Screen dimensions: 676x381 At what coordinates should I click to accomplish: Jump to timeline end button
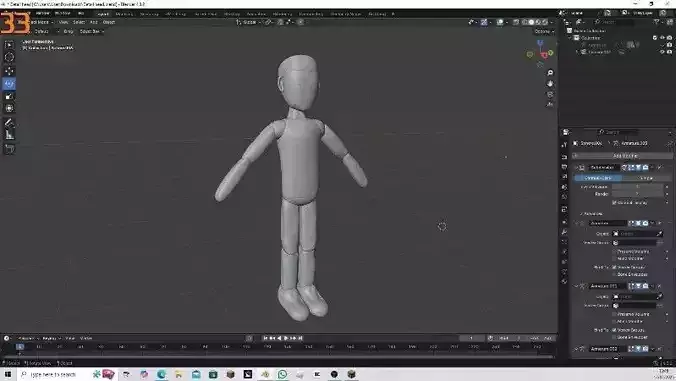300,338
